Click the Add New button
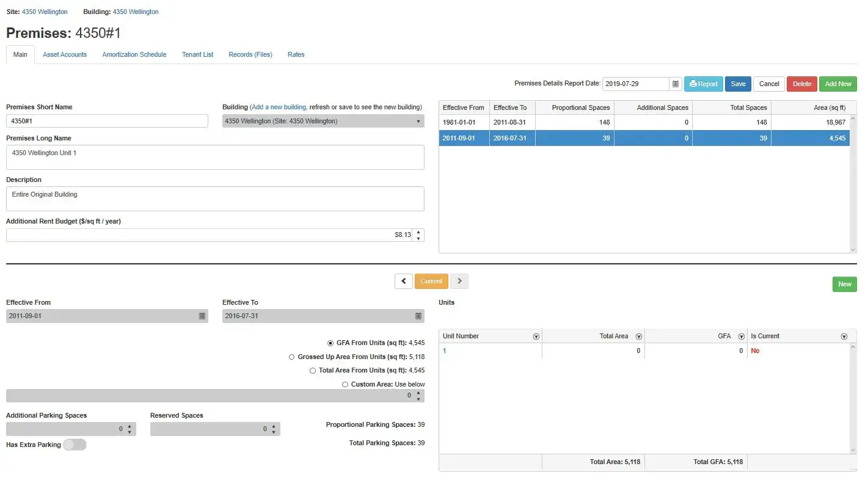The width and height of the screenshot is (868, 480). coord(837,84)
